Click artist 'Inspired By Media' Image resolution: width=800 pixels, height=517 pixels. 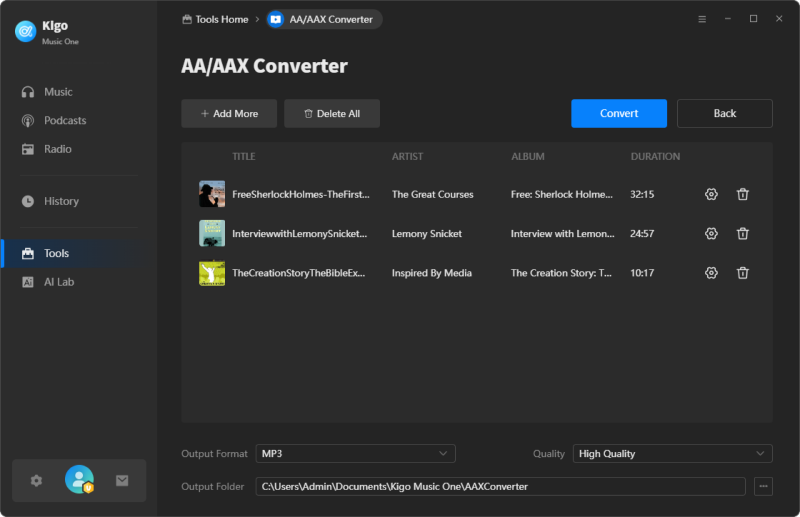(x=432, y=273)
